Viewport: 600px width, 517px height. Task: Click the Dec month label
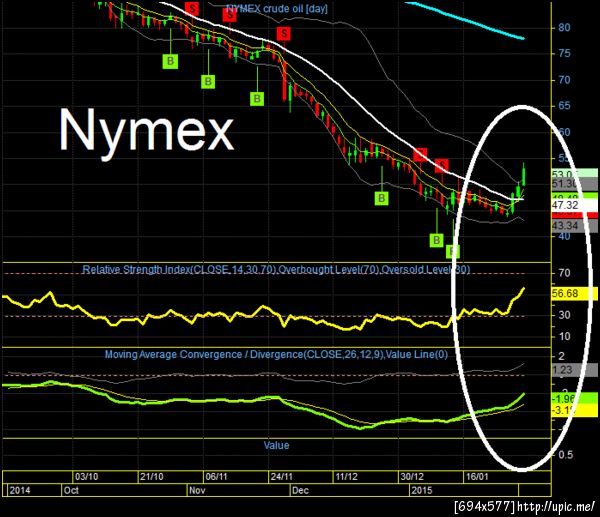(300, 490)
